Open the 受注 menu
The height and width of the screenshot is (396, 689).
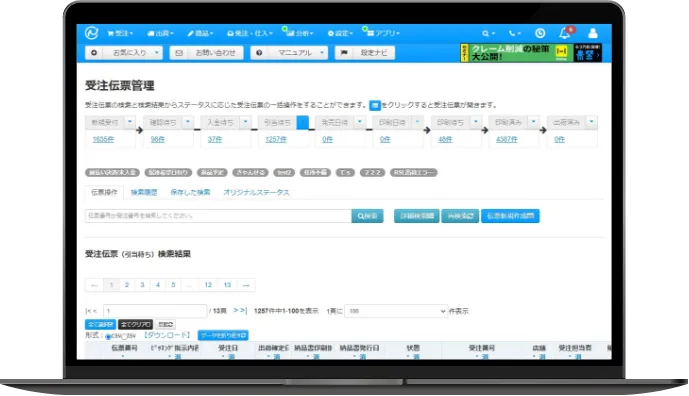click(120, 33)
